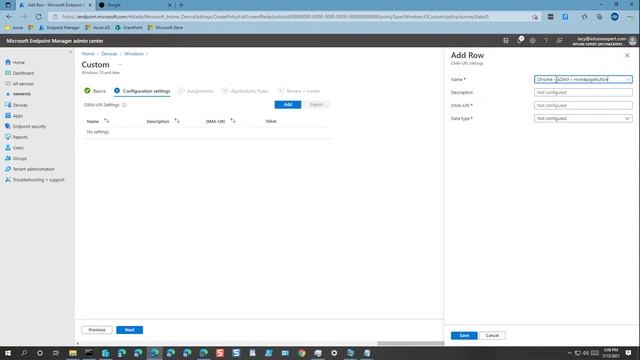This screenshot has height=360, width=640.
Task: Open All services in sidebar
Action: pos(19,84)
